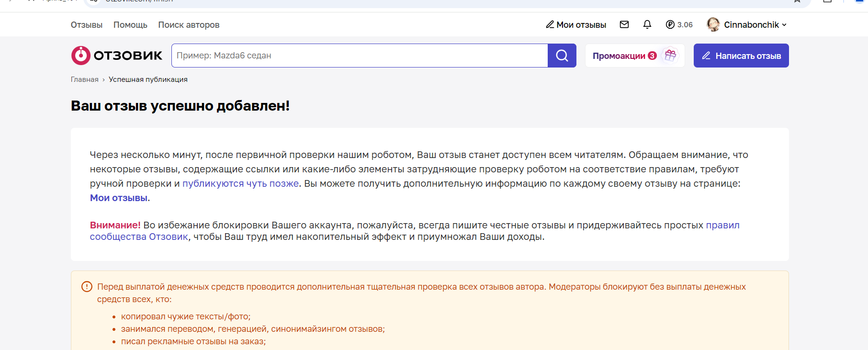This screenshot has width=868, height=350.
Task: Click the magnifier search button
Action: tap(562, 56)
